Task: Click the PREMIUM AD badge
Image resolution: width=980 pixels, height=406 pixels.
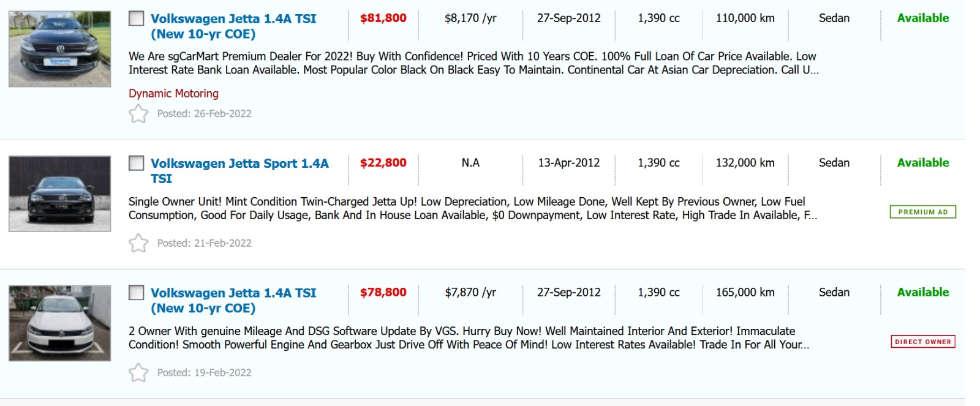Action: 922,212
